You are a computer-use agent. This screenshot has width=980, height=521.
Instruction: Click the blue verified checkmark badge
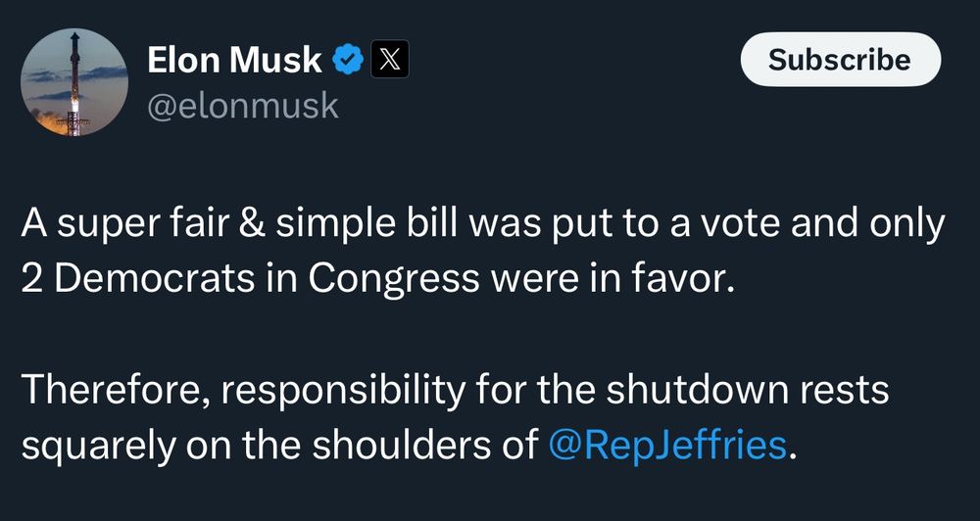pos(347,60)
